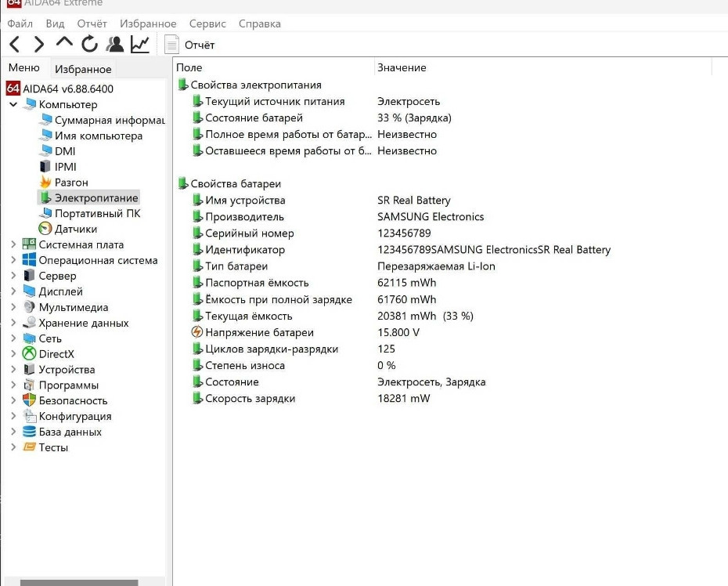Expand the Системная плата node
The image size is (728, 586).
click(x=13, y=244)
